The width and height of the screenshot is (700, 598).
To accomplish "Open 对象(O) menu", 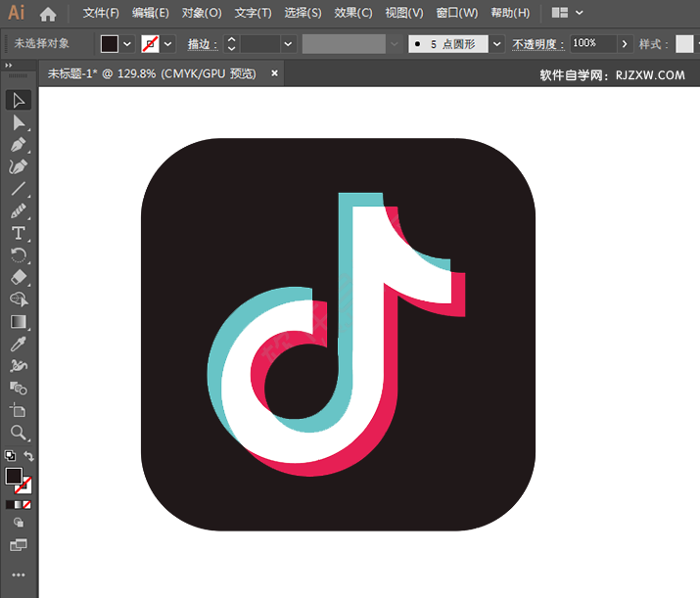I will [202, 13].
